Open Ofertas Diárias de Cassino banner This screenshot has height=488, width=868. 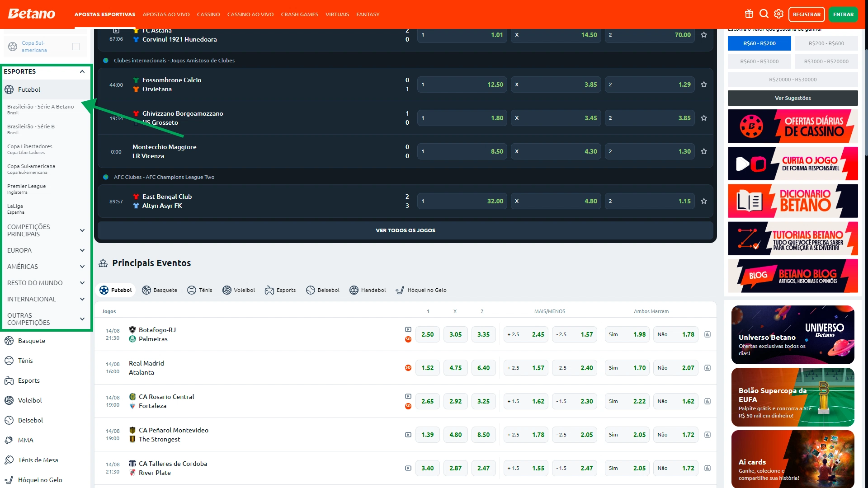coord(793,126)
